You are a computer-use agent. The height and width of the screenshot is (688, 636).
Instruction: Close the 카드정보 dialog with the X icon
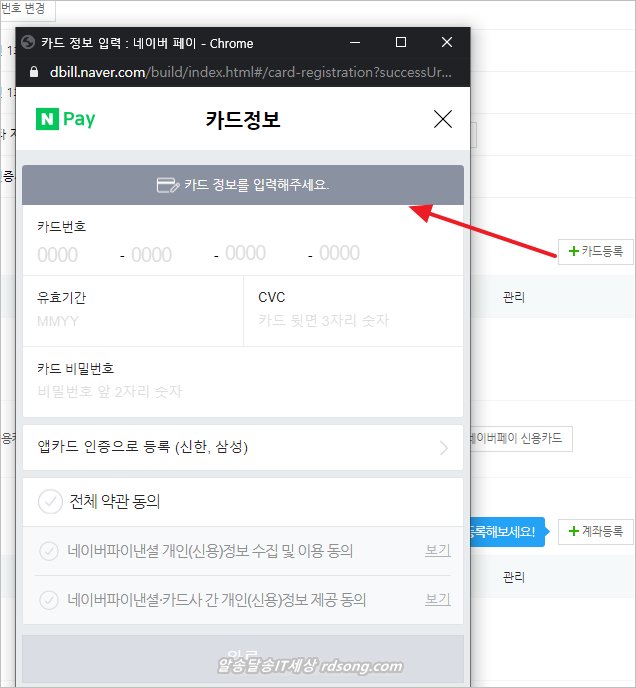click(x=442, y=119)
